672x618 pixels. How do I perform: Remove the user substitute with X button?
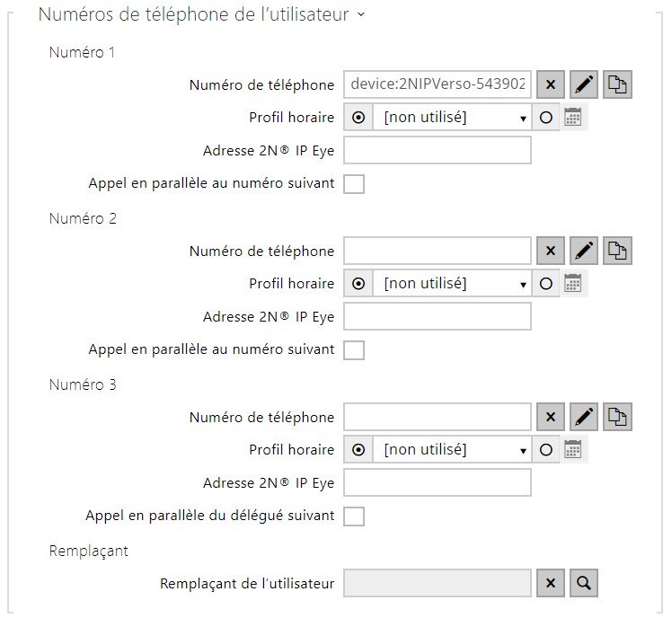coord(551,584)
